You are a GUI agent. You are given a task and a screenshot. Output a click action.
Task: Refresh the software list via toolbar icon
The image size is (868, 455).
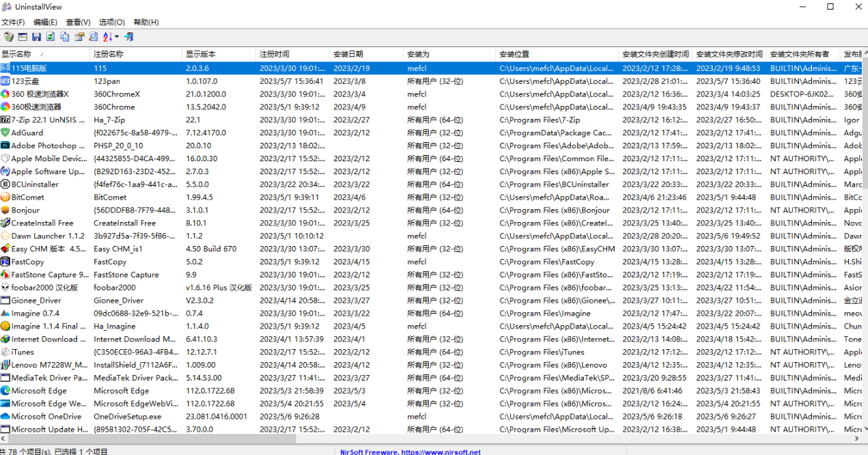(51, 37)
